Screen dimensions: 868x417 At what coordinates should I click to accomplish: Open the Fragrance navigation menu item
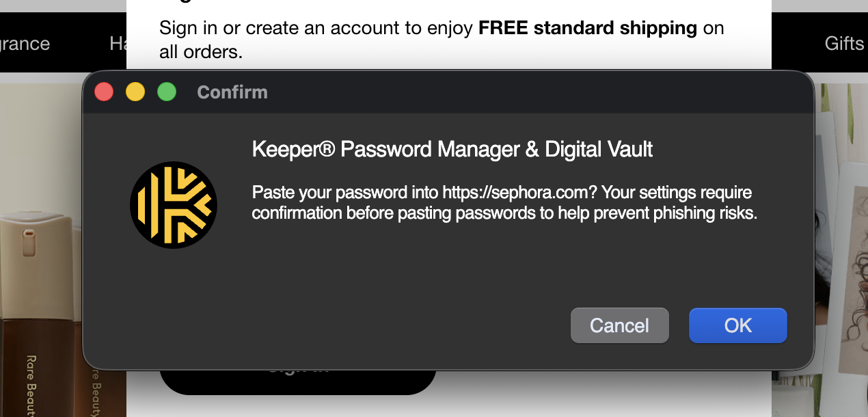tap(25, 44)
